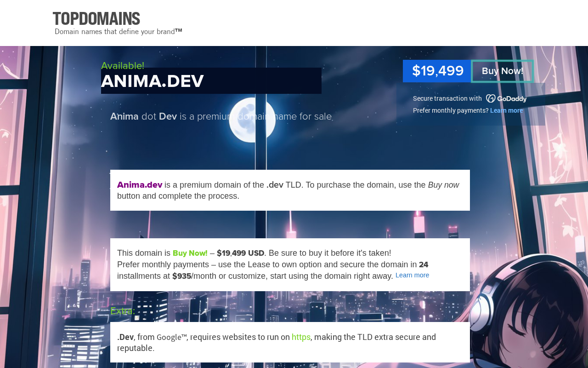Image resolution: width=588 pixels, height=368 pixels.
Task: Click the GoDaddy logo
Action: pyautogui.click(x=506, y=98)
